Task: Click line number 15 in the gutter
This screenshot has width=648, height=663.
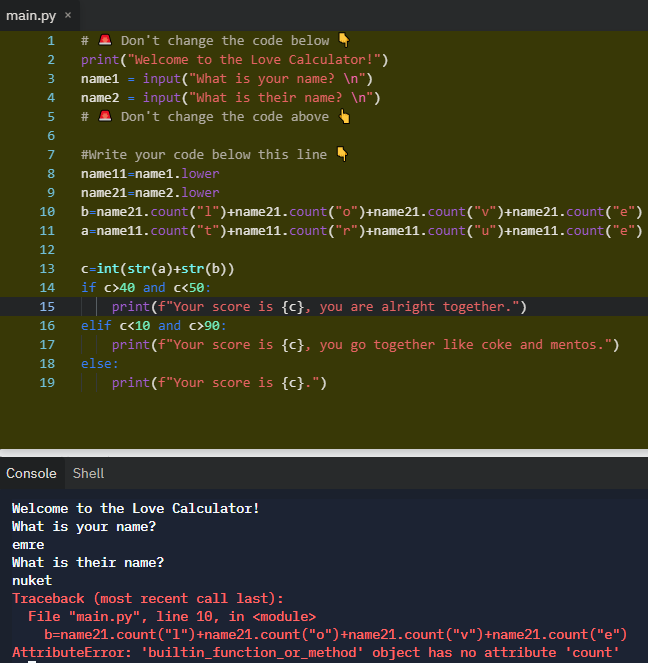Action: pyautogui.click(x=47, y=306)
